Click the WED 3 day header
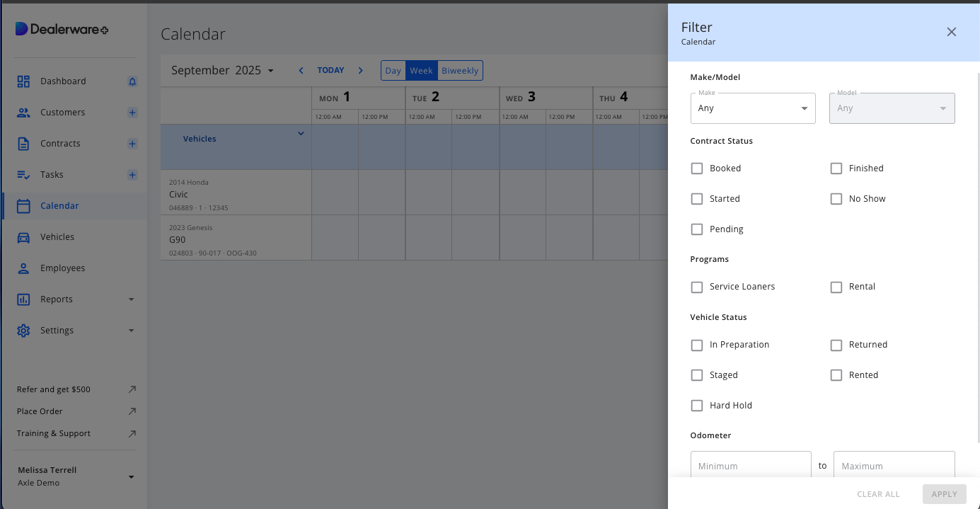 coord(546,97)
